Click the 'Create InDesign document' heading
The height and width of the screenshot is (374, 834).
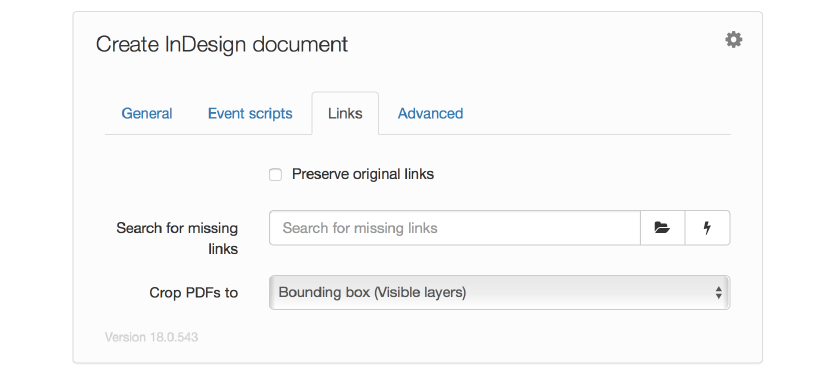tap(222, 44)
